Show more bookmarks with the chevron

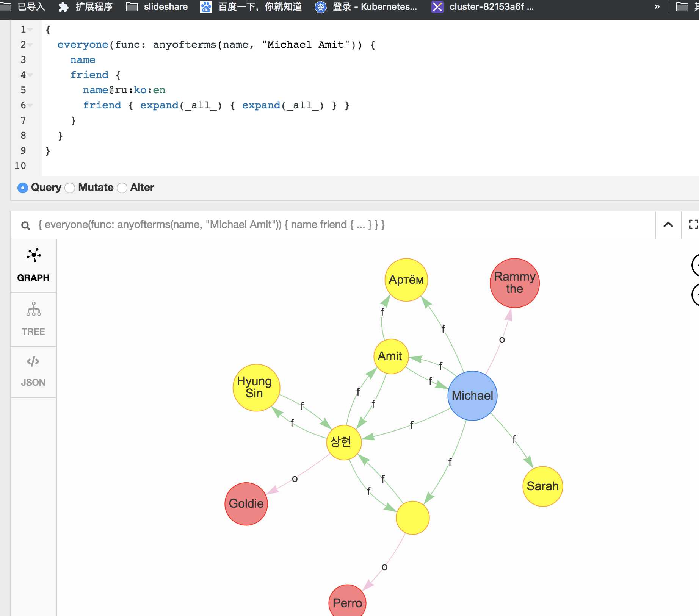click(657, 7)
